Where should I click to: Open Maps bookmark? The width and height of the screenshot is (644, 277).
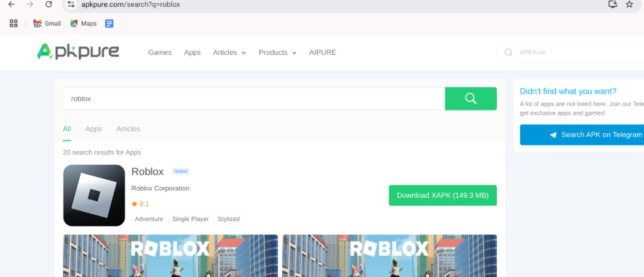[x=83, y=24]
